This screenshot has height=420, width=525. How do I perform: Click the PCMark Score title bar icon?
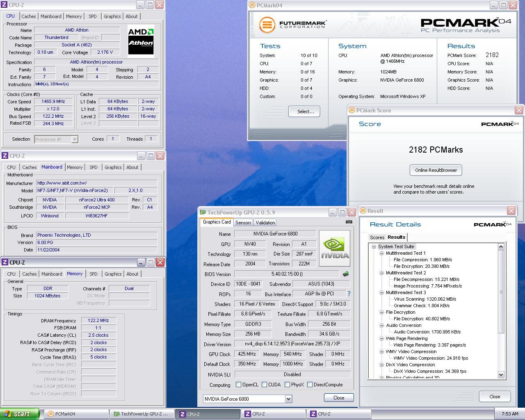pos(352,110)
